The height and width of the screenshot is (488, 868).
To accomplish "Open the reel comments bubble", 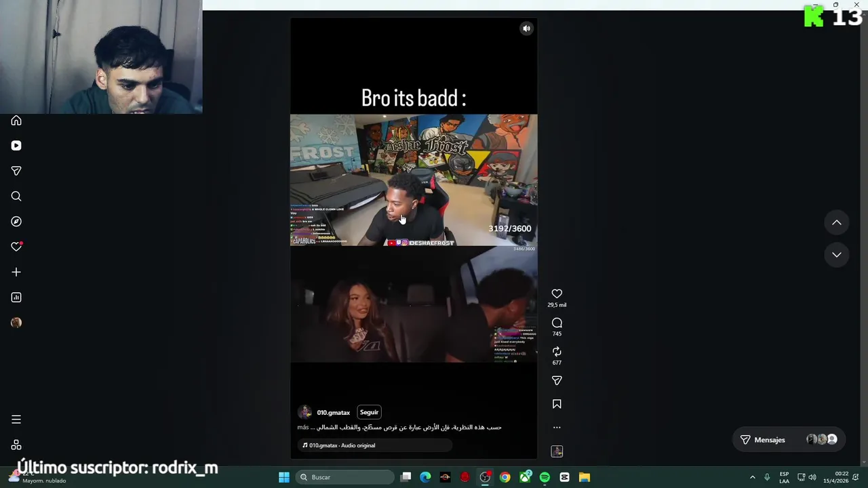I will (557, 323).
